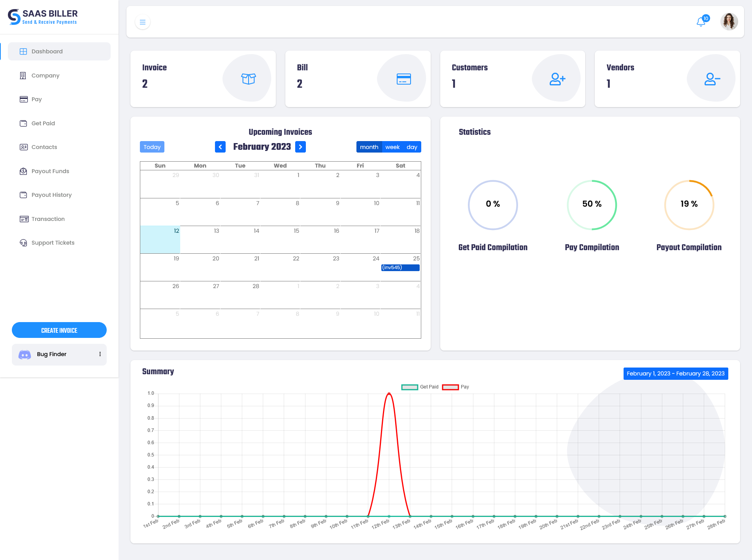The image size is (752, 560).
Task: Go to previous month in calendar
Action: pos(220,147)
